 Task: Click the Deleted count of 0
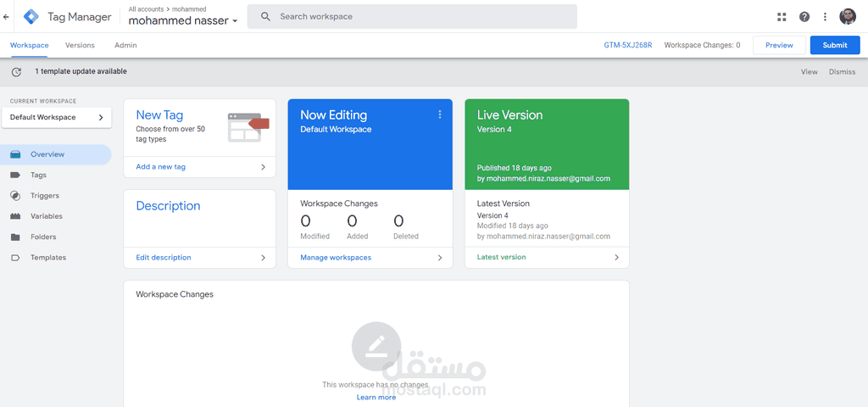click(x=398, y=221)
